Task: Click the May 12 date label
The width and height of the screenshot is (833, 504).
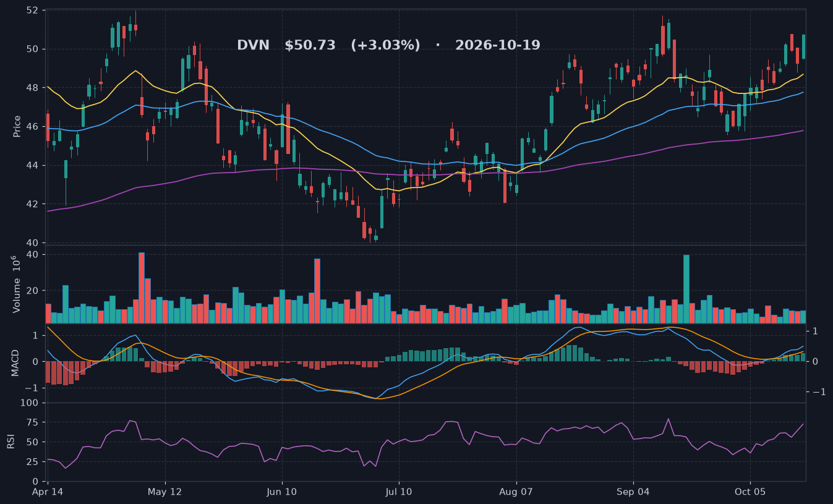Action: click(x=165, y=492)
